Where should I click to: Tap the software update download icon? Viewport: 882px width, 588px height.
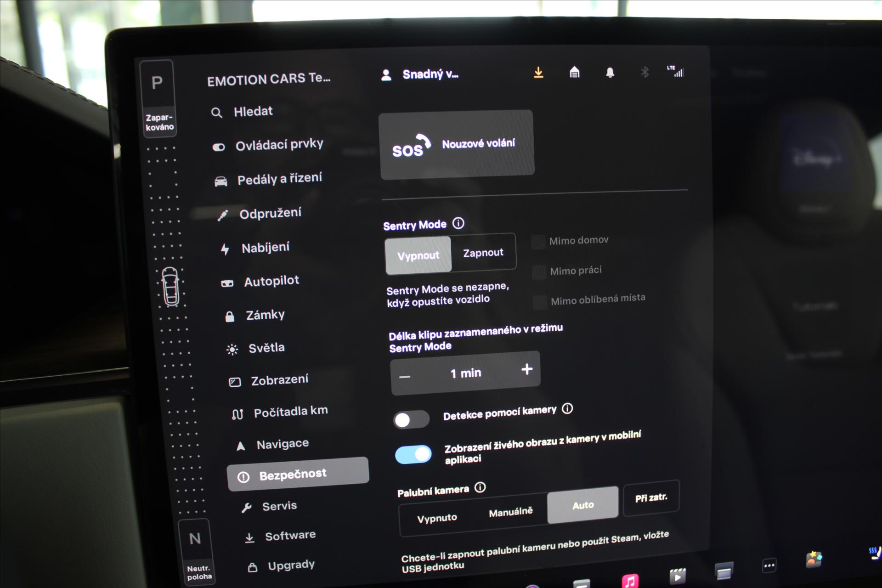coord(538,73)
